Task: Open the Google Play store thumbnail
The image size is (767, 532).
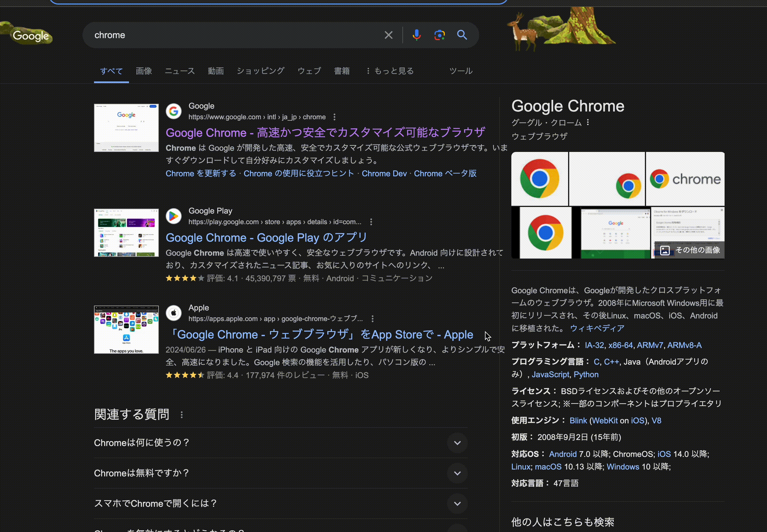Action: 126,233
